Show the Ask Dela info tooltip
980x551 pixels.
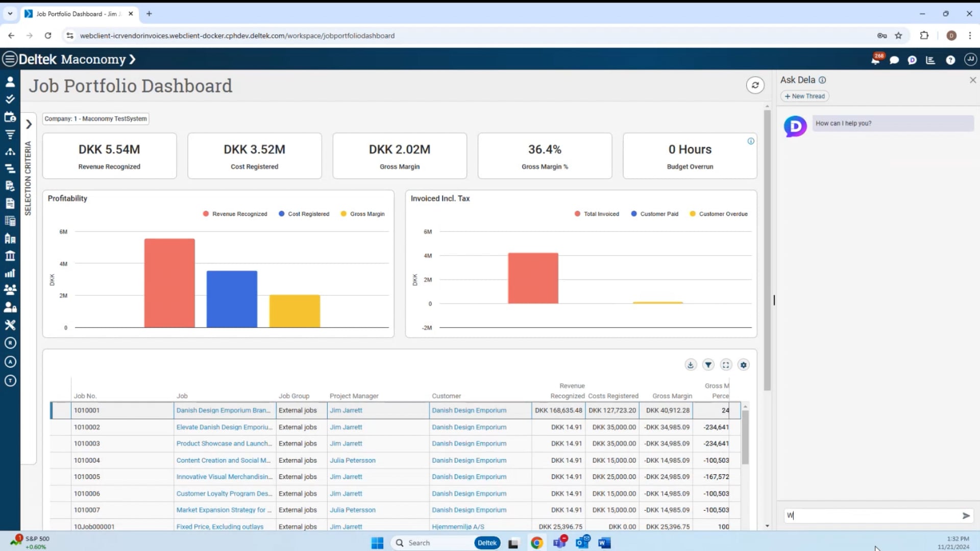(822, 80)
